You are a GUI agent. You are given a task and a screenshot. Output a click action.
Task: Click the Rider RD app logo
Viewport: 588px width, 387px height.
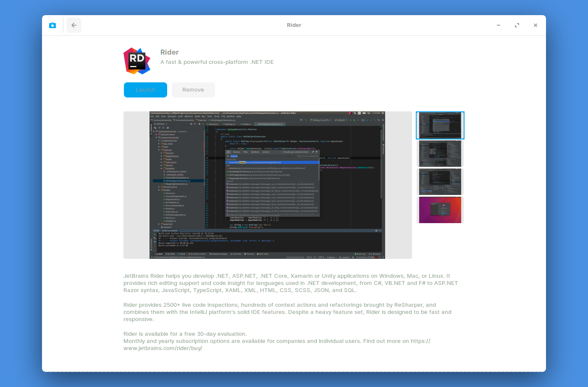pyautogui.click(x=137, y=61)
